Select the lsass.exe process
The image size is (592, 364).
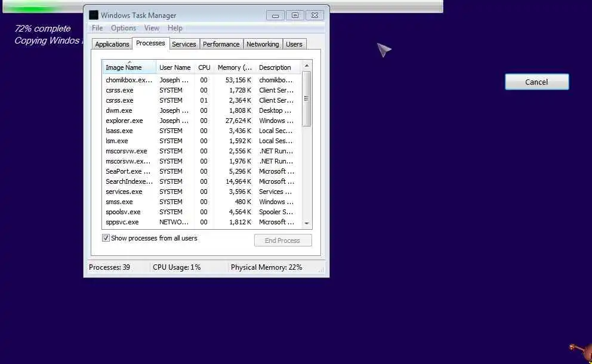click(x=202, y=131)
